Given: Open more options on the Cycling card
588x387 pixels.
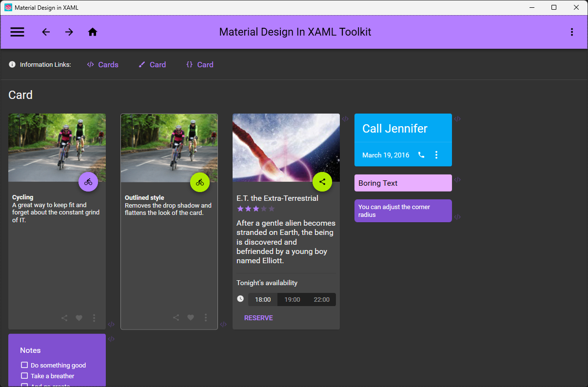Looking at the screenshot, I should tap(94, 318).
